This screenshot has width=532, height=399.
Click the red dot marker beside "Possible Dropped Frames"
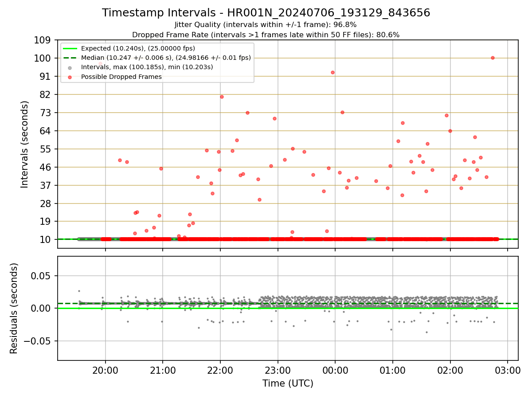[70, 77]
